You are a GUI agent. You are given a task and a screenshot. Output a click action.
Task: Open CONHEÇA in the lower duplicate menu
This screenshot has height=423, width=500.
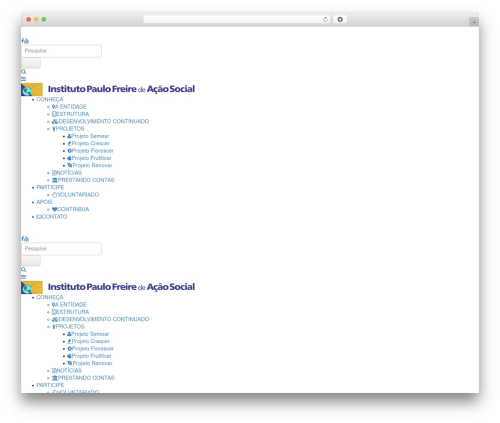50,297
